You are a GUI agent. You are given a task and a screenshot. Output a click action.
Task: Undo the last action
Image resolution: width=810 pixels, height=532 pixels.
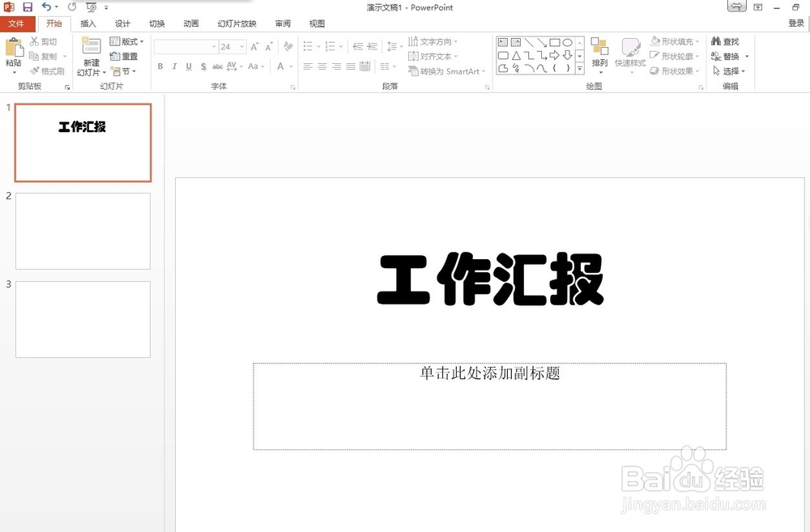pyautogui.click(x=46, y=6)
